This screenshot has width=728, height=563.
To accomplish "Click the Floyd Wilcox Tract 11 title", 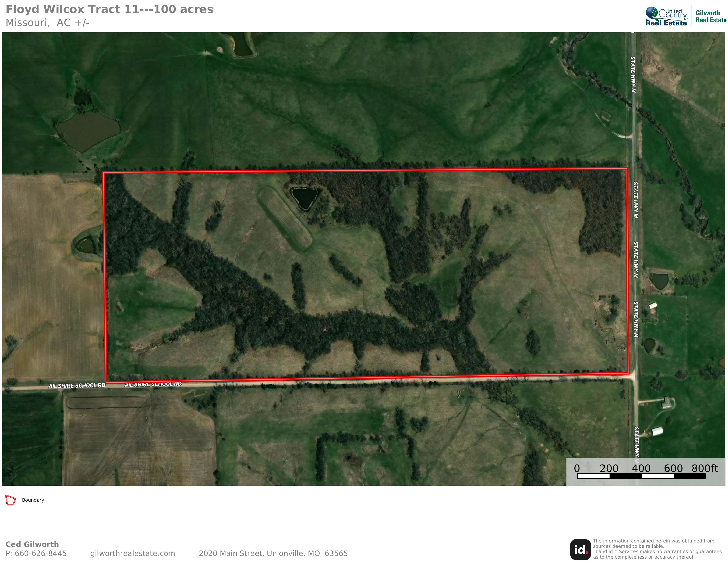I will [x=109, y=9].
